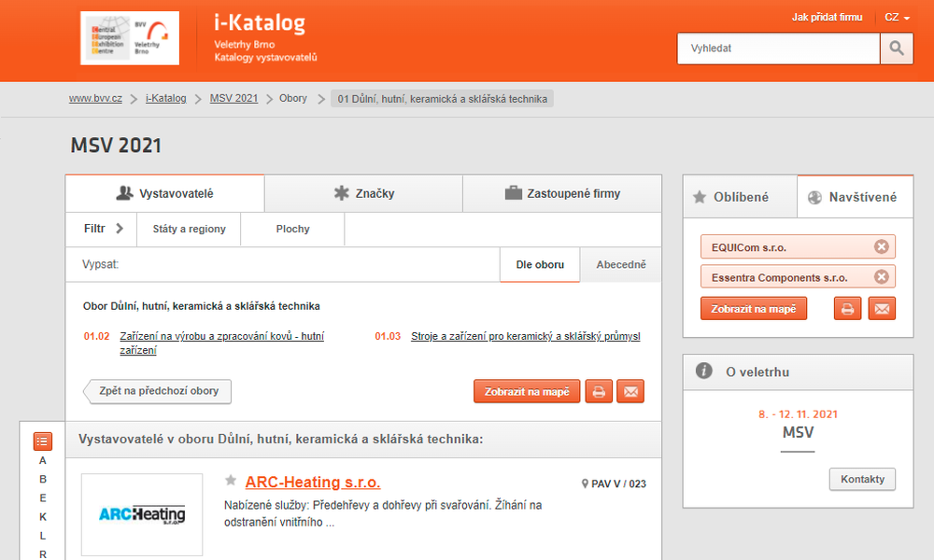Screen dimensions: 934x560
Task: Open category 01.03 Stroje pro keramický průmysl
Action: [x=525, y=336]
